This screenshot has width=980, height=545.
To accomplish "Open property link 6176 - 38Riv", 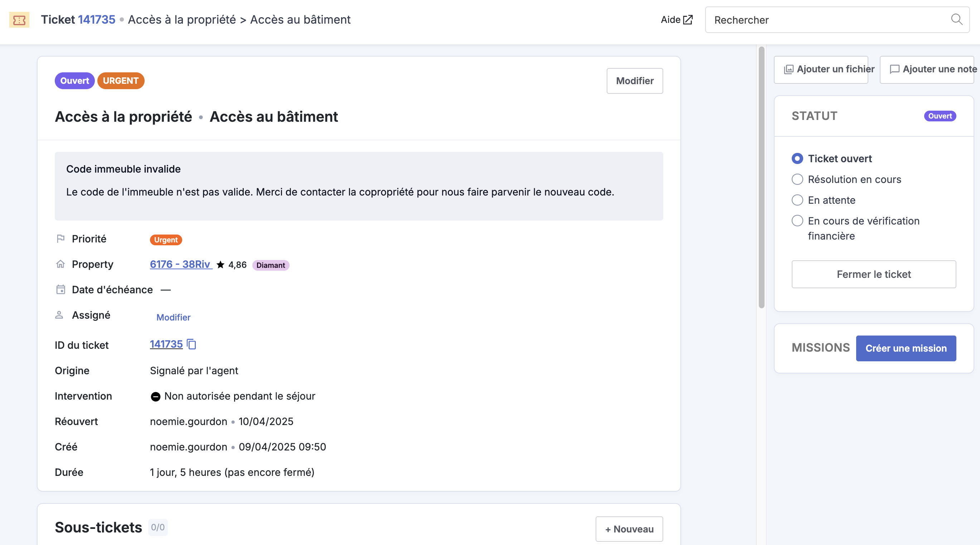I will (x=181, y=264).
